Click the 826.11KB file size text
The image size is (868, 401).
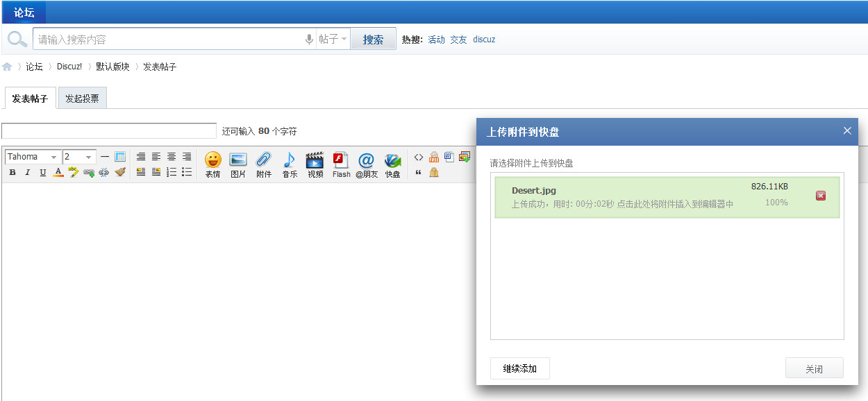(769, 187)
